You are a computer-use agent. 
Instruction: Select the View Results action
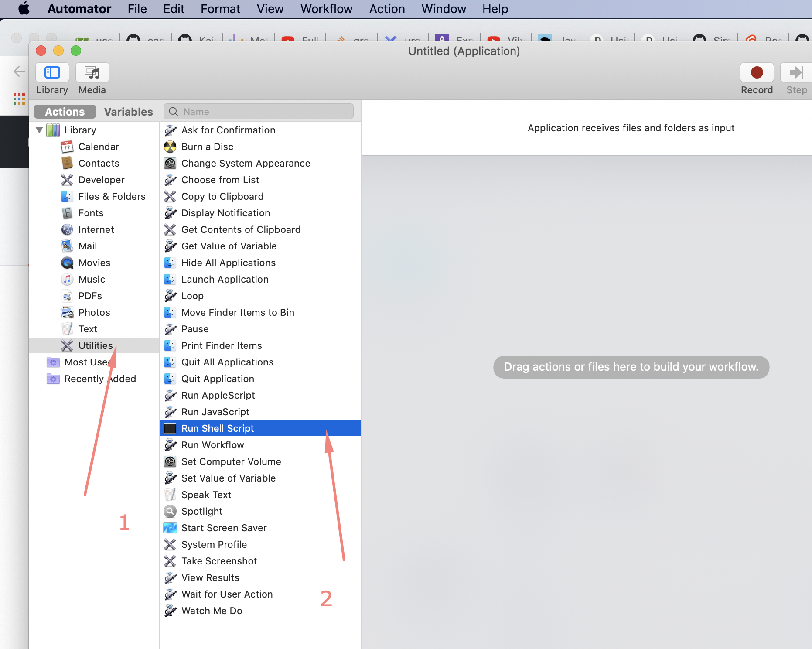point(260,577)
